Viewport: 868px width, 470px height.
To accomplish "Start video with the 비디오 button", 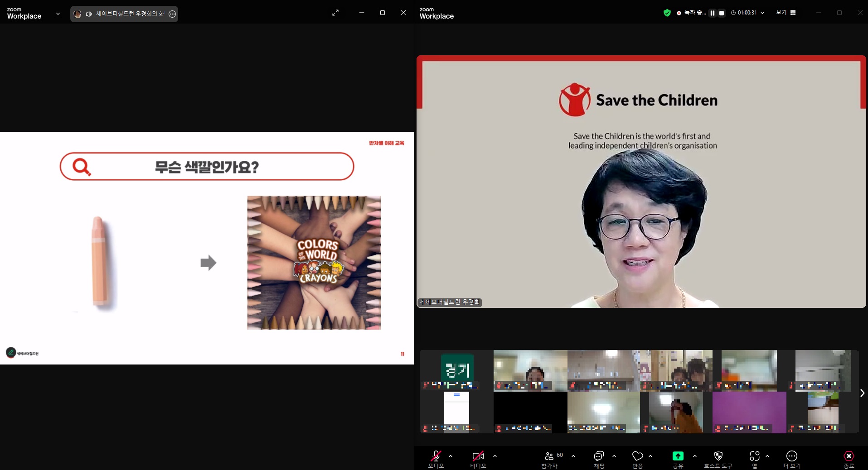I will 478,459.
